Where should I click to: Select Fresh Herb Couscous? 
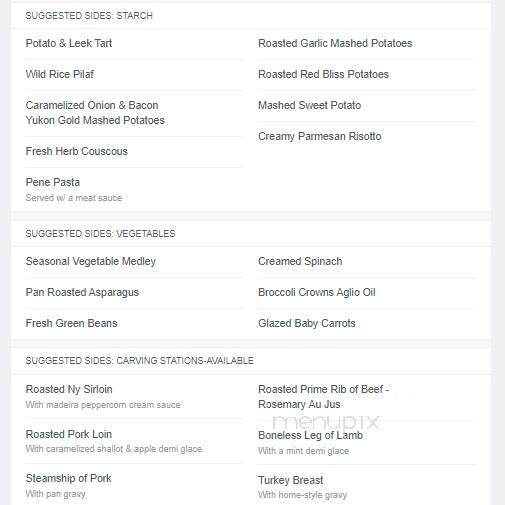click(76, 151)
